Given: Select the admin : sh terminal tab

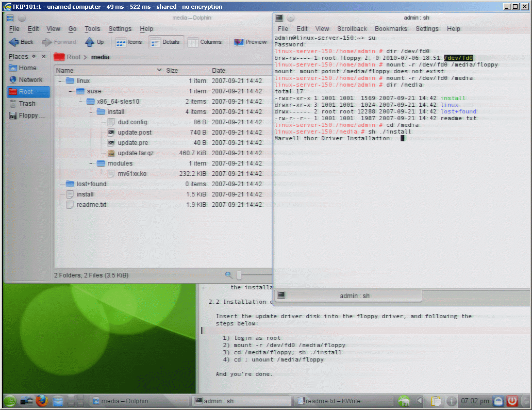Looking at the screenshot, I should tap(348, 296).
